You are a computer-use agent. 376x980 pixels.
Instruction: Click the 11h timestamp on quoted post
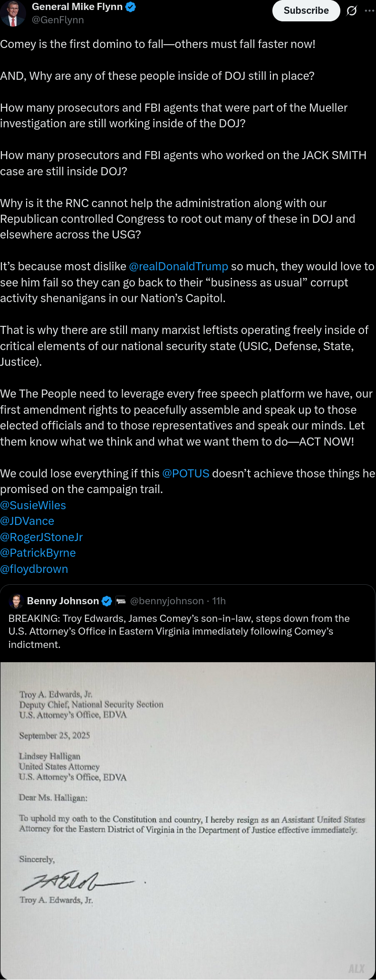click(219, 601)
